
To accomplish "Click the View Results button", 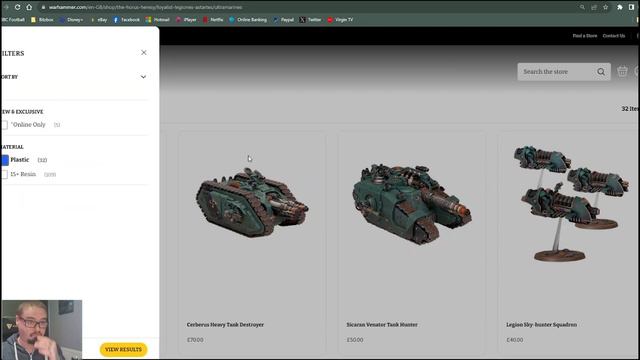I will 123,349.
